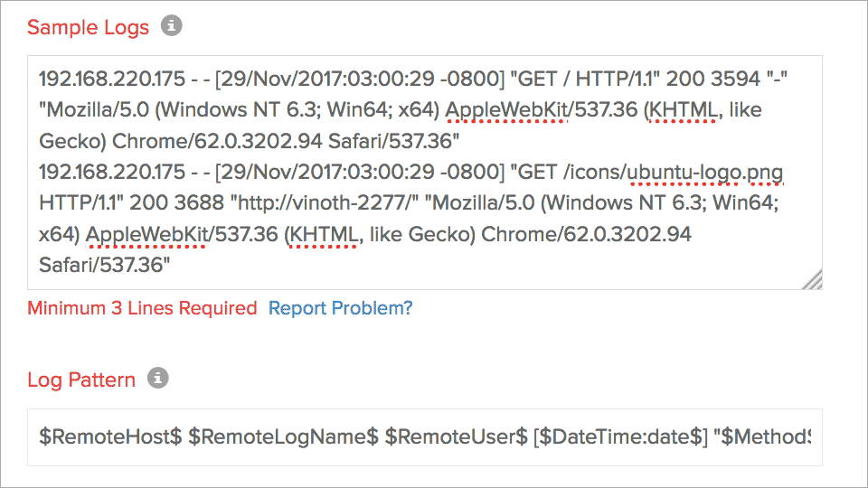Click the info icon beside Log Pattern
The width and height of the screenshot is (868, 488).
[158, 378]
